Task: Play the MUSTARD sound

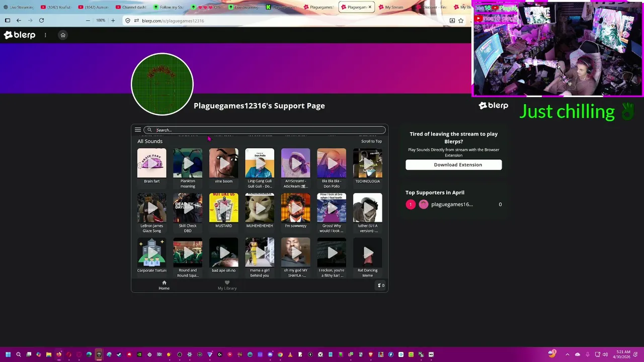Action: click(x=223, y=208)
